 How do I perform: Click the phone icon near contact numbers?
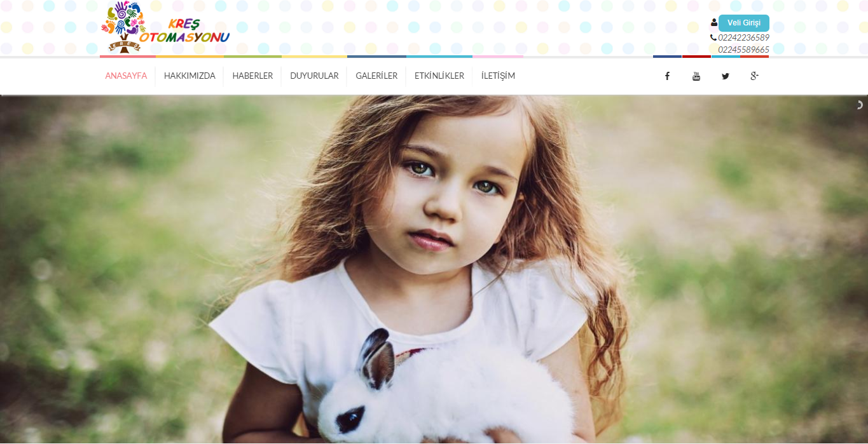[x=713, y=37]
